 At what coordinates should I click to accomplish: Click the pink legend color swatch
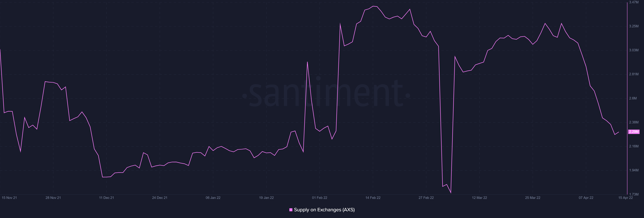click(291, 210)
